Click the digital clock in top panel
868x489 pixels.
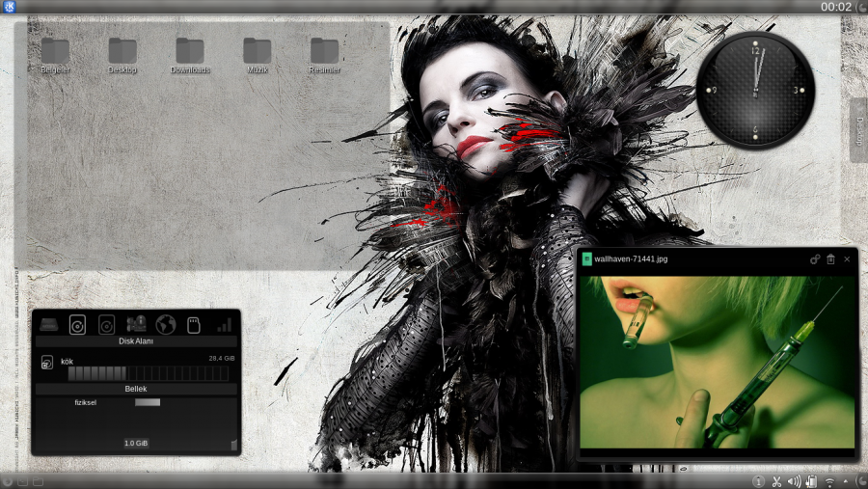pos(836,7)
